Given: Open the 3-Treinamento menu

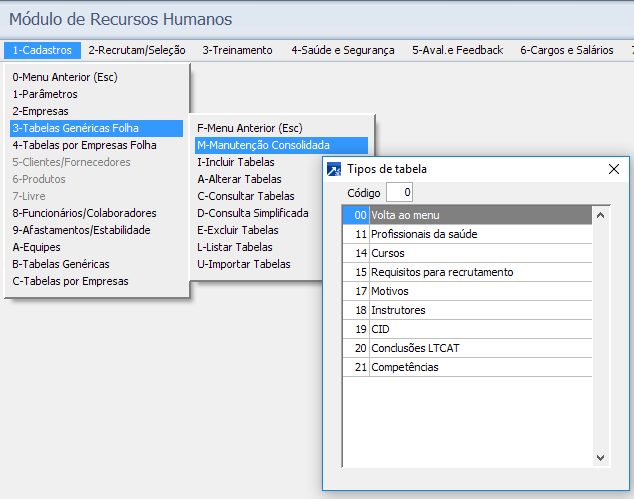Looking at the screenshot, I should [x=237, y=50].
